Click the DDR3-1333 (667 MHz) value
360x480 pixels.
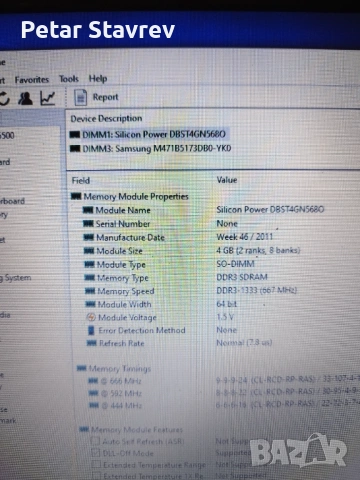tap(257, 290)
